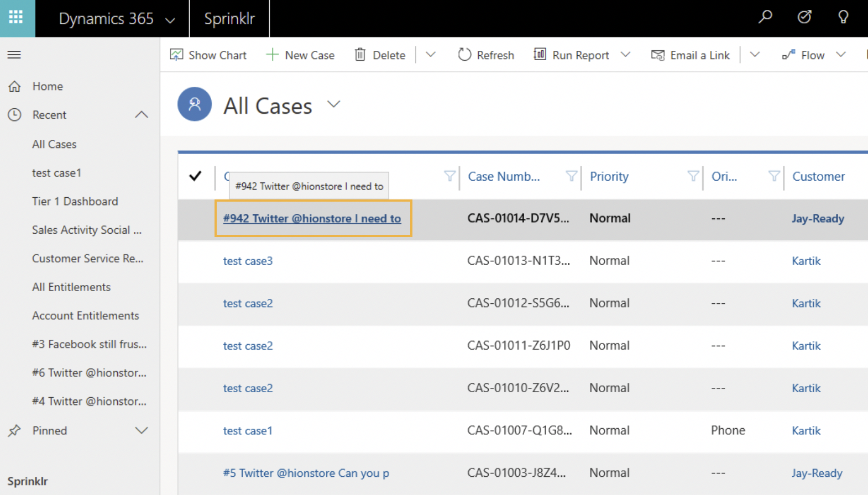Open the Dynamics 365 dropdown chevron
Screen dimensions: 868x495
click(x=170, y=20)
